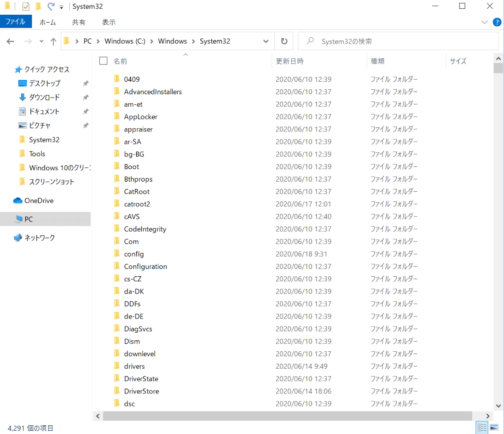
Task: Switch to large thumbnails view icon
Action: click(494, 428)
